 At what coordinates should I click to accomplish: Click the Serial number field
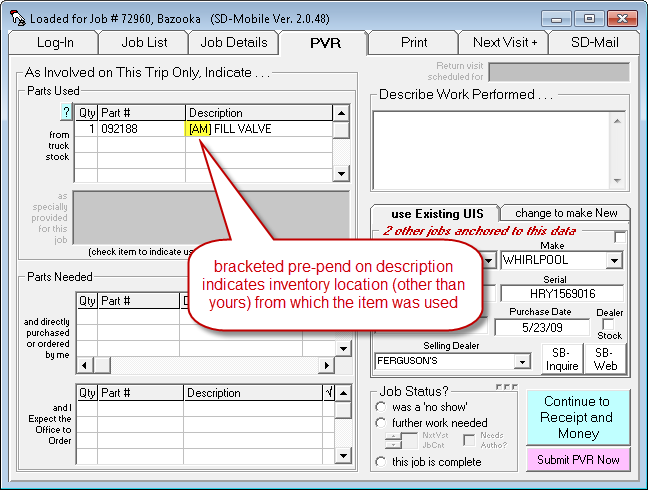tap(561, 294)
